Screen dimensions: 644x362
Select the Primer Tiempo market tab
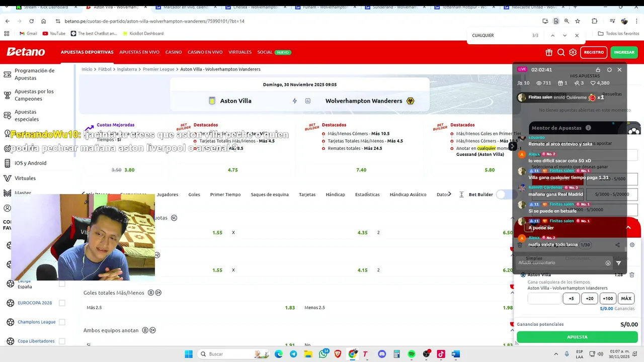point(225,195)
